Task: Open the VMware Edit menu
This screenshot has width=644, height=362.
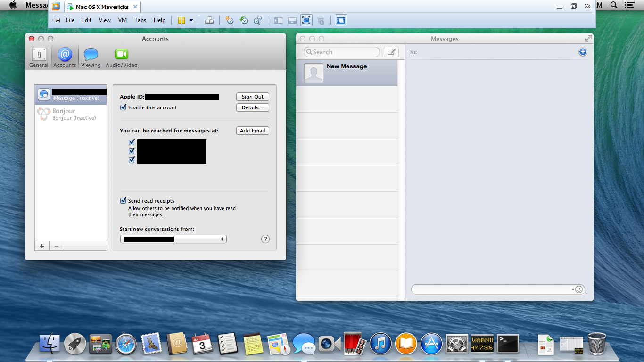Action: click(x=87, y=20)
